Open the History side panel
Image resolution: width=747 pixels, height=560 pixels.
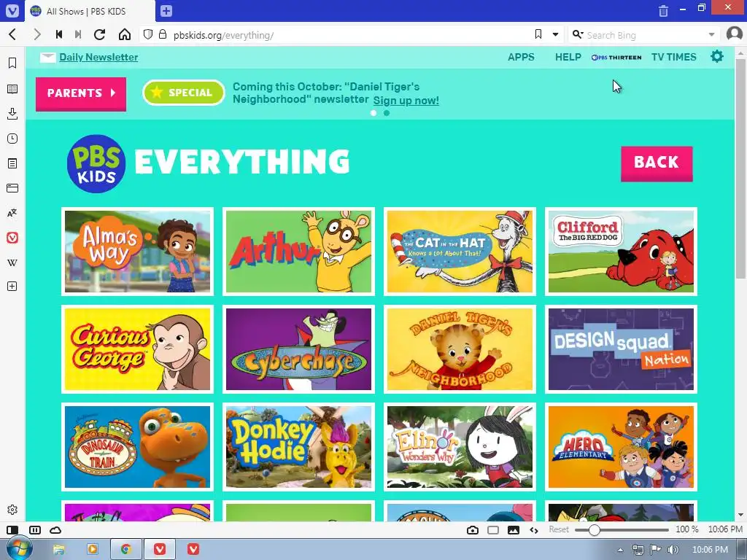click(12, 139)
